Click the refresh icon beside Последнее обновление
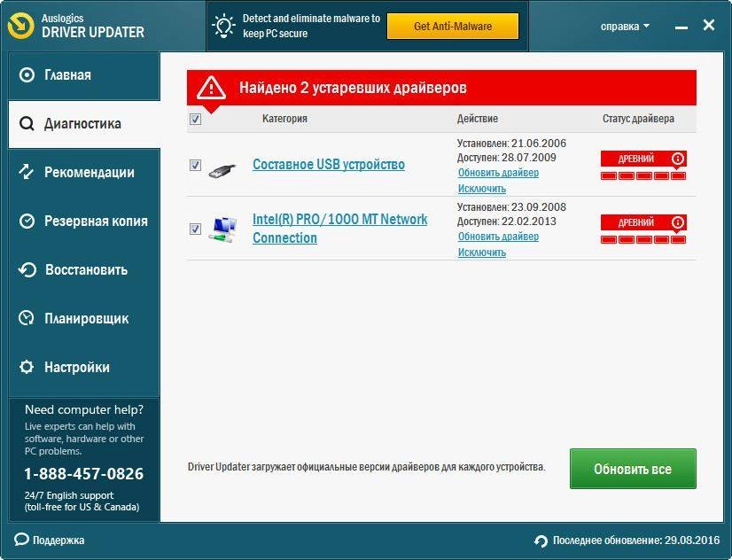Viewport: 732px width, 560px height. tap(541, 541)
